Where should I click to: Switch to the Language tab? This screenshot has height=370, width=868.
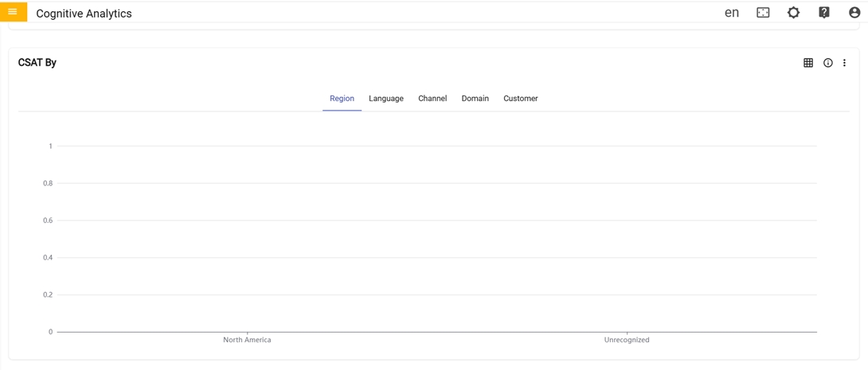pyautogui.click(x=386, y=99)
